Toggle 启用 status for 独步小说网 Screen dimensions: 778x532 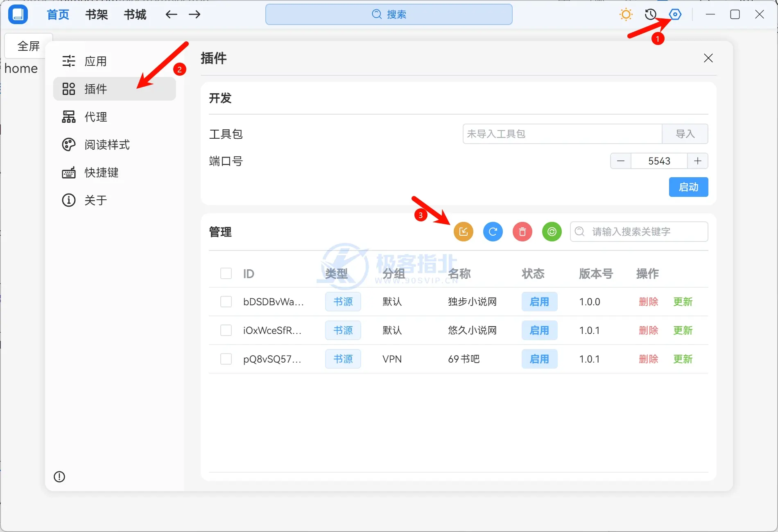pos(539,302)
